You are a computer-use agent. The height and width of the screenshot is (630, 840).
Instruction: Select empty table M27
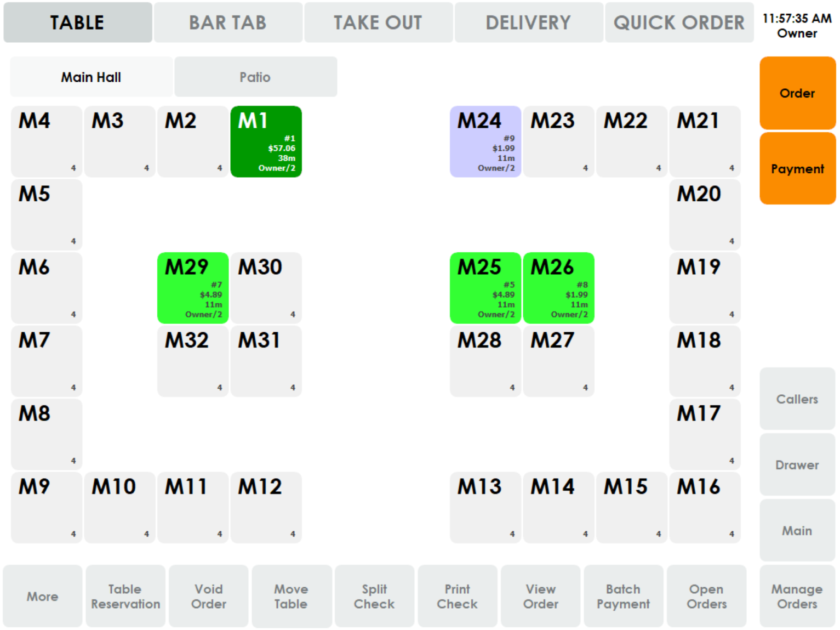point(559,361)
